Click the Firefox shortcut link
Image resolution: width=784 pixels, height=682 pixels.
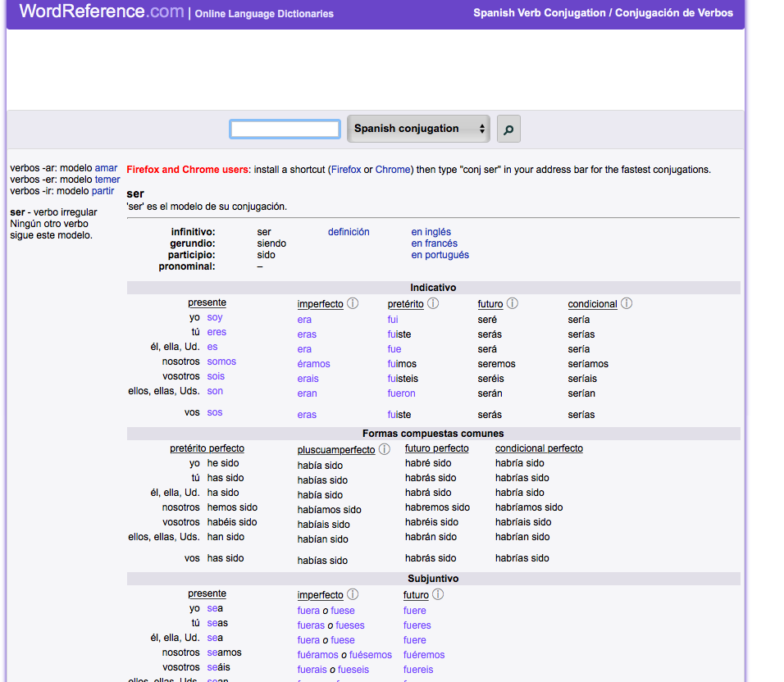pos(346,170)
